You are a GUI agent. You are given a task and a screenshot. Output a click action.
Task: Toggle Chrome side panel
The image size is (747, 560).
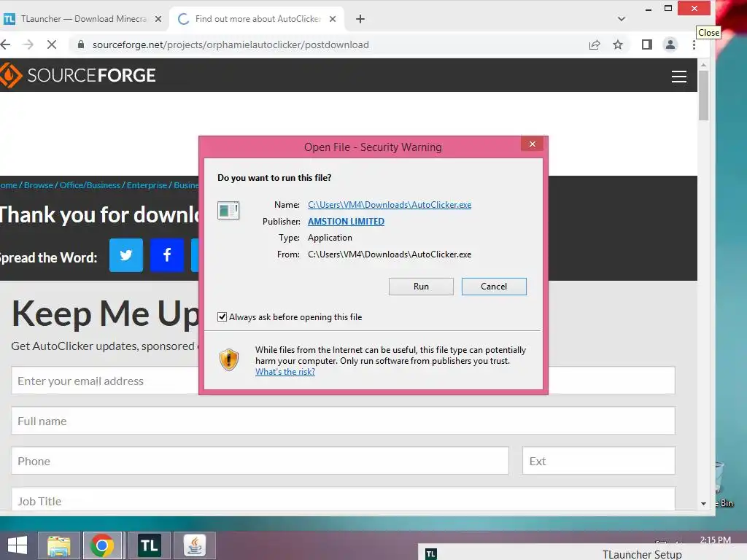[x=646, y=44]
